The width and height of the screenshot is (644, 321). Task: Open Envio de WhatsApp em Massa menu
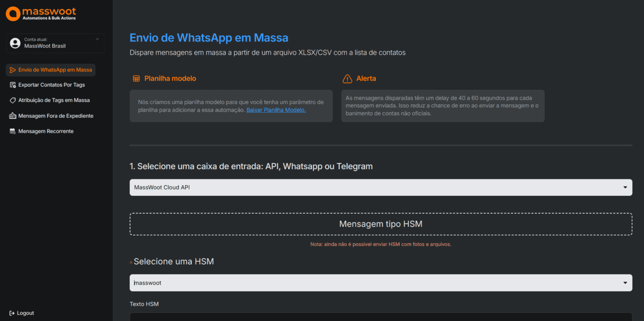(55, 70)
